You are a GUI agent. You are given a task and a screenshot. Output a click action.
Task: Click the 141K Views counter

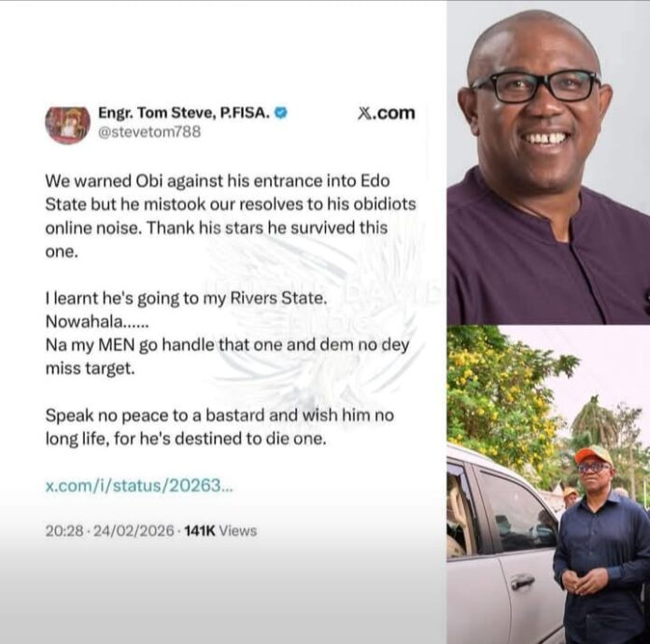pyautogui.click(x=220, y=531)
